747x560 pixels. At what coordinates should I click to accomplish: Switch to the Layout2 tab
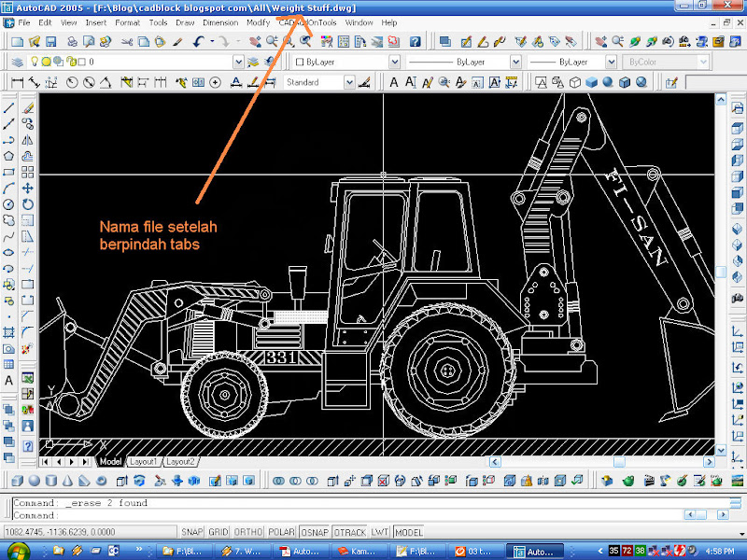click(x=180, y=461)
